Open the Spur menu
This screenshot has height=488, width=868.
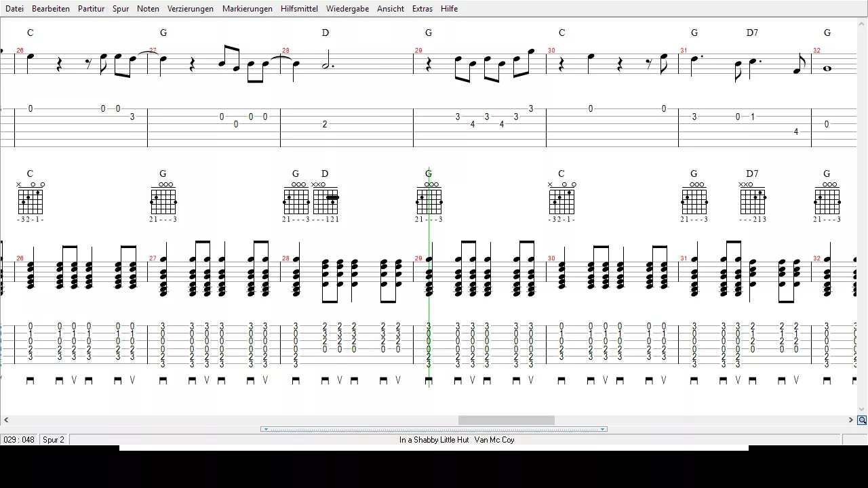(121, 9)
